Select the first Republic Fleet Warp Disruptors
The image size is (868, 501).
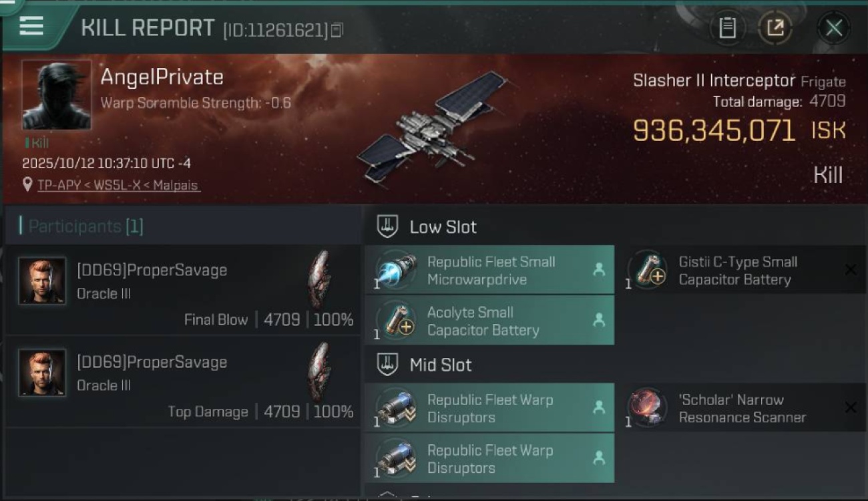(489, 408)
